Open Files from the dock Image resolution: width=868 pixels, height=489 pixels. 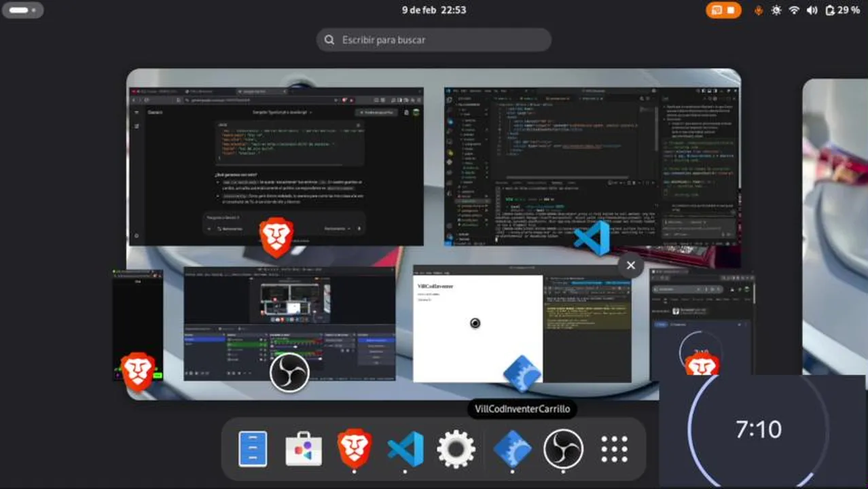pyautogui.click(x=253, y=449)
